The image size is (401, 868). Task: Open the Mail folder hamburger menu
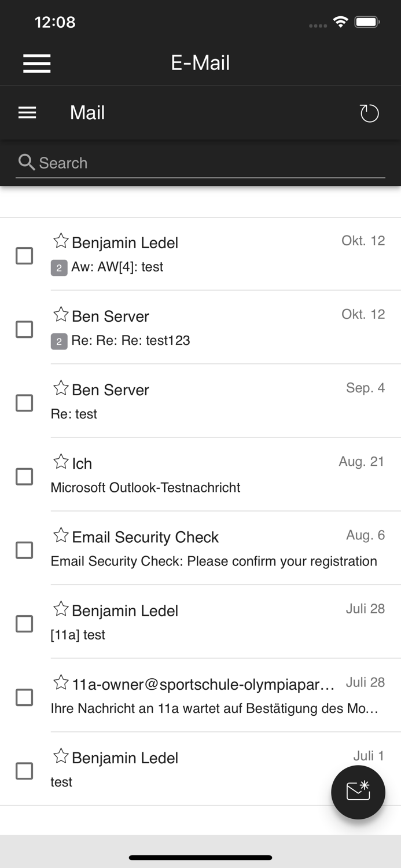click(x=27, y=113)
